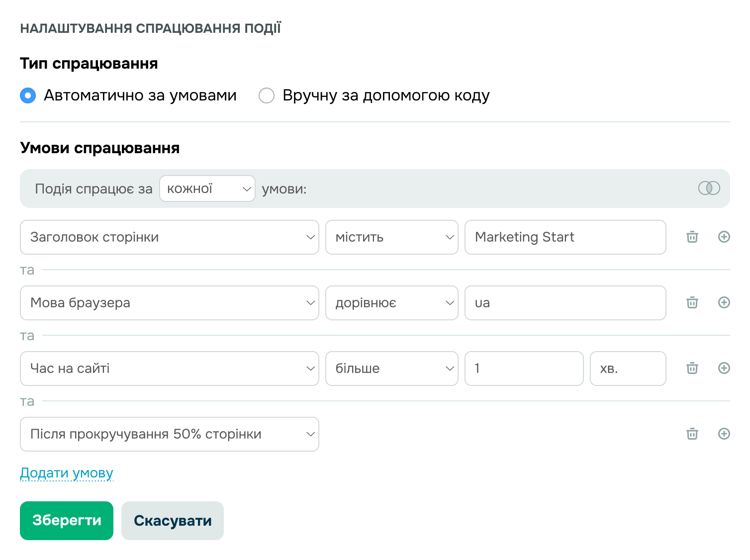
Task: Open the "Мова браузера" field selector
Action: [x=169, y=302]
